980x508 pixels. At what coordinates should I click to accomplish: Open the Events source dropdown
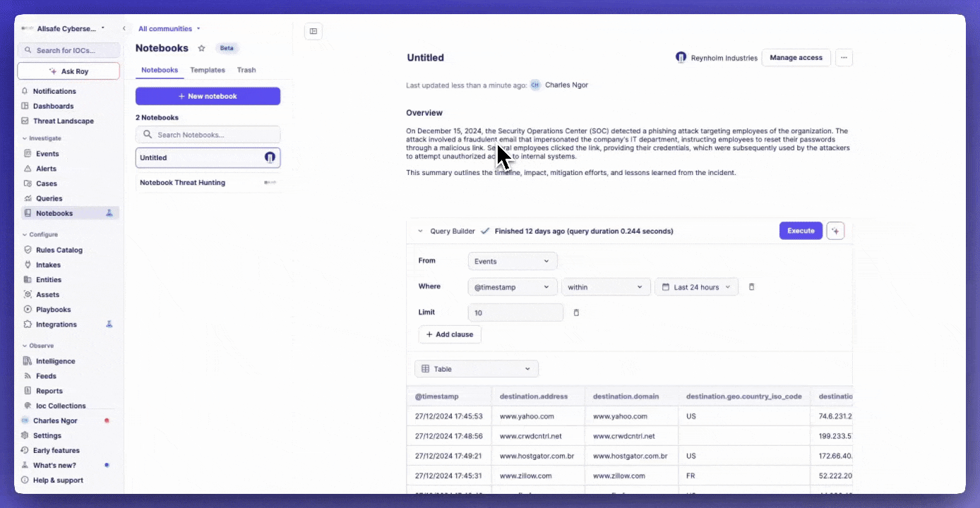point(513,261)
